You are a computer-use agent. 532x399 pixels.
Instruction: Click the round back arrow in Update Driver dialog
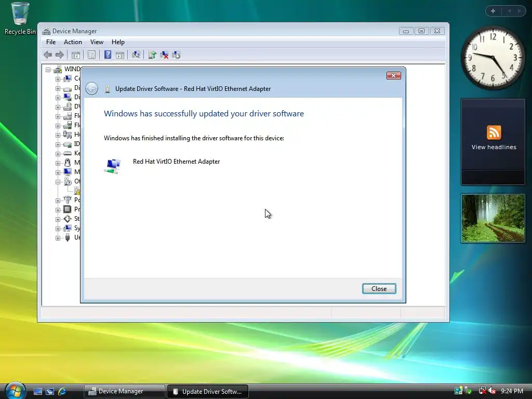point(91,88)
